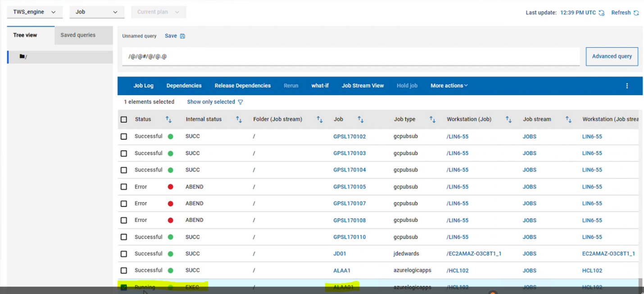Click the root folder icon in tree view
The image size is (644, 294).
(22, 57)
